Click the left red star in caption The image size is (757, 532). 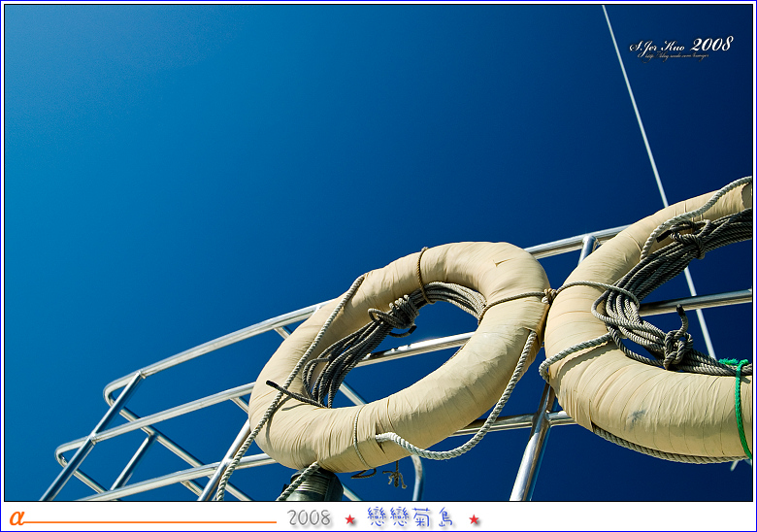click(x=350, y=519)
